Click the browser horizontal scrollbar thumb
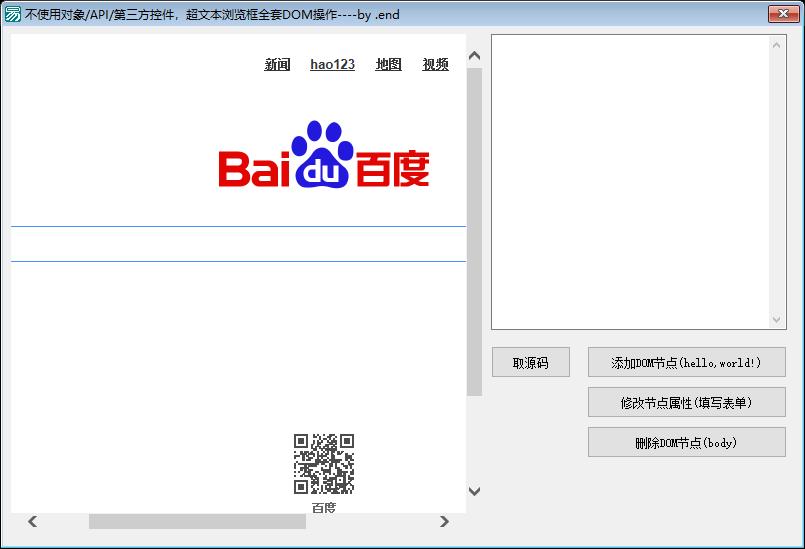Viewport: 805px width, 549px height. tap(197, 522)
